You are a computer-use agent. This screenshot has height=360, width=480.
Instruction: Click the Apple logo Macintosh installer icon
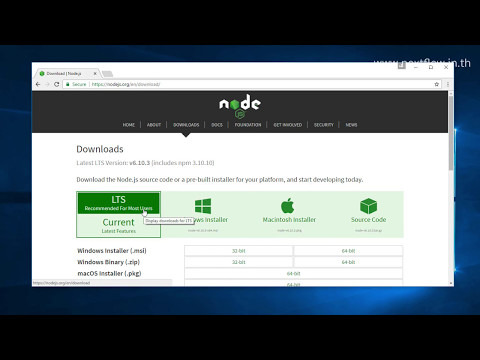(x=288, y=205)
